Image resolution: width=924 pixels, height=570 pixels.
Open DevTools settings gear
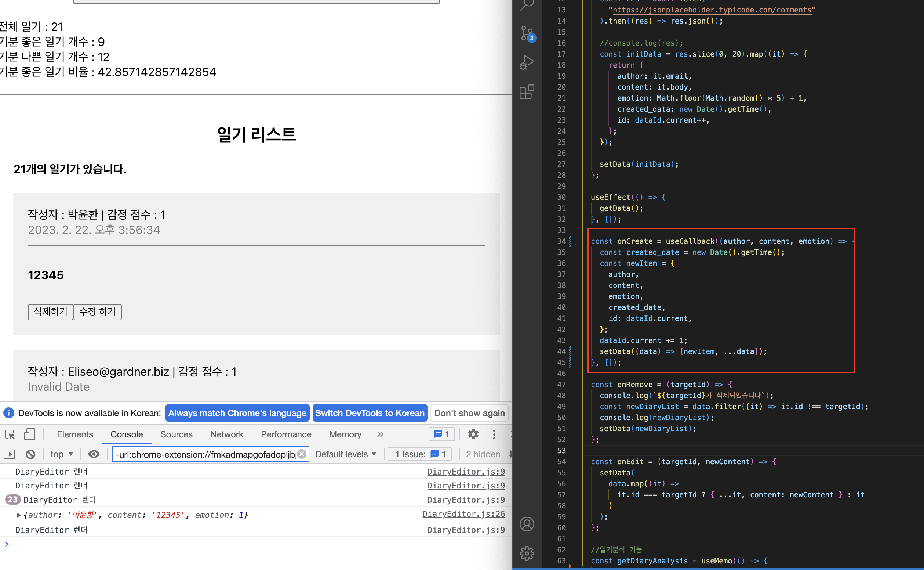pos(473,434)
